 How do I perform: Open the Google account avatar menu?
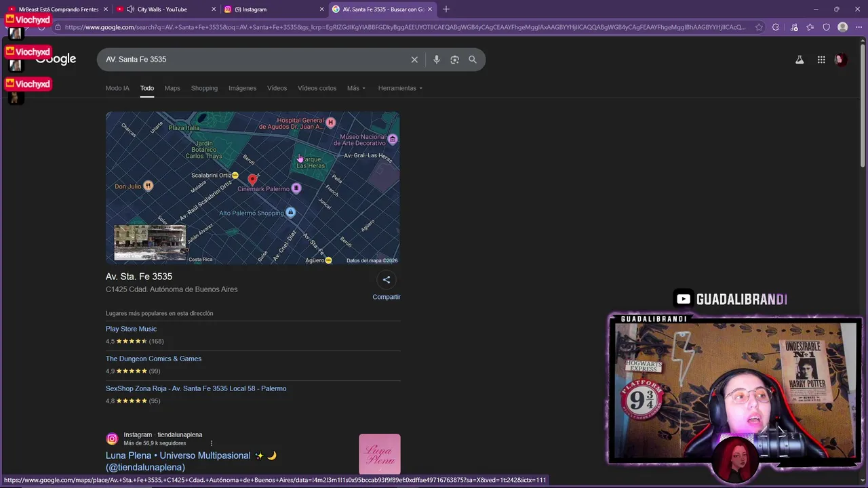pyautogui.click(x=840, y=60)
